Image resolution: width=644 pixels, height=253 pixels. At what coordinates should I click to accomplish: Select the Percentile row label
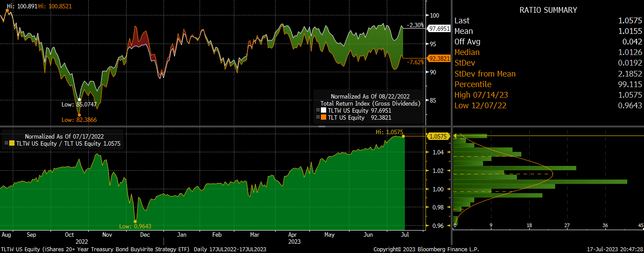tap(473, 84)
